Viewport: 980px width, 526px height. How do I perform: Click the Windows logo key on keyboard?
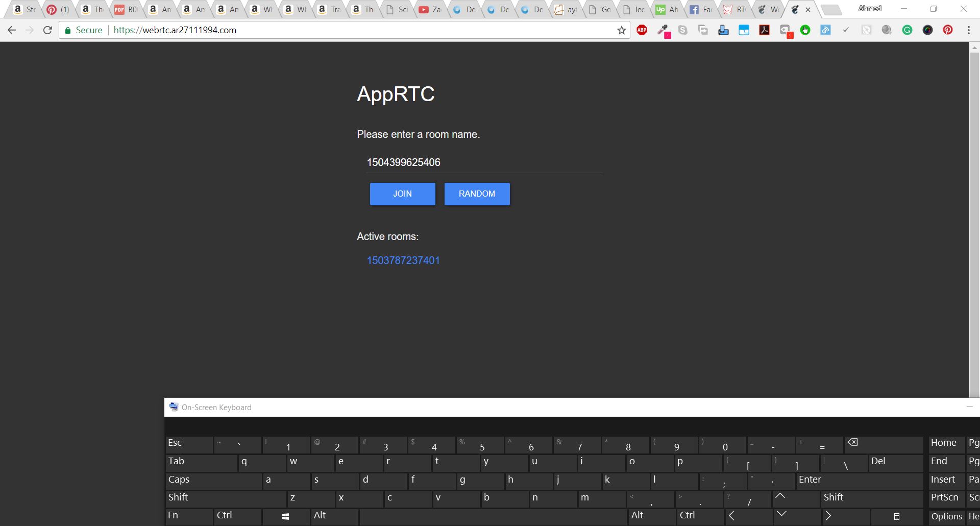coord(286,516)
